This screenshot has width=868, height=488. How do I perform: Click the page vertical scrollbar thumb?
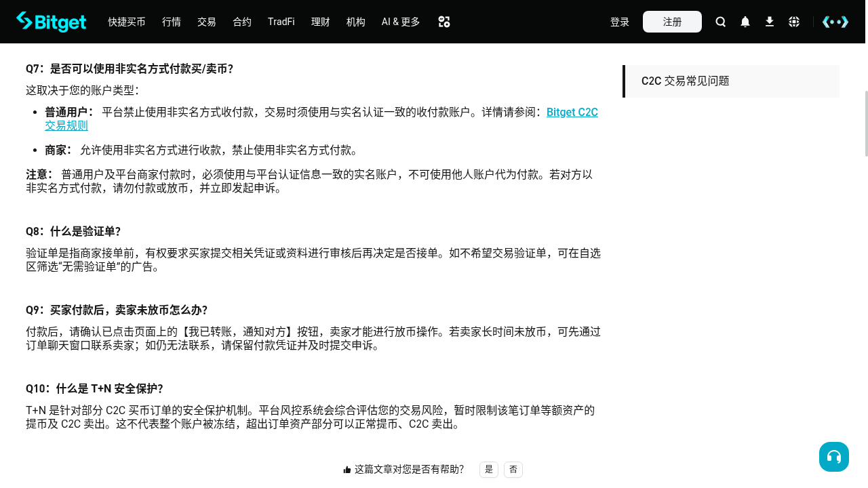(866, 123)
